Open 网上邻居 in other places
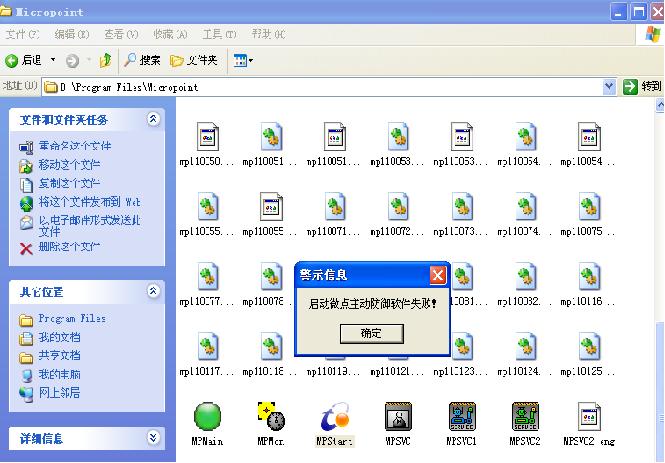Image resolution: width=665 pixels, height=463 pixels. (59, 393)
